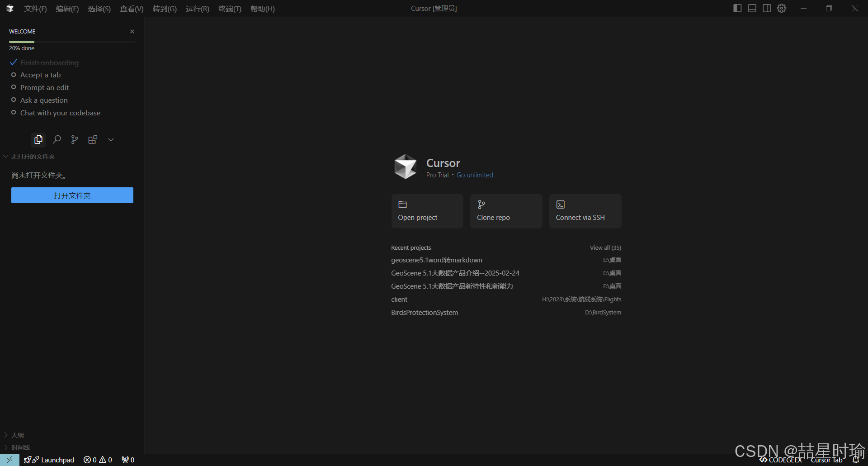
Task: Open recent project client
Action: click(506, 300)
